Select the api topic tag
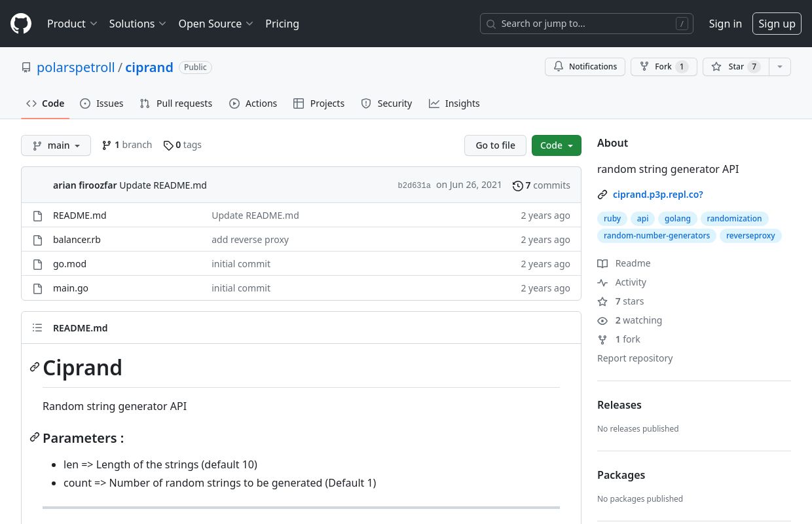Image resolution: width=812 pixels, height=524 pixels. (x=643, y=219)
